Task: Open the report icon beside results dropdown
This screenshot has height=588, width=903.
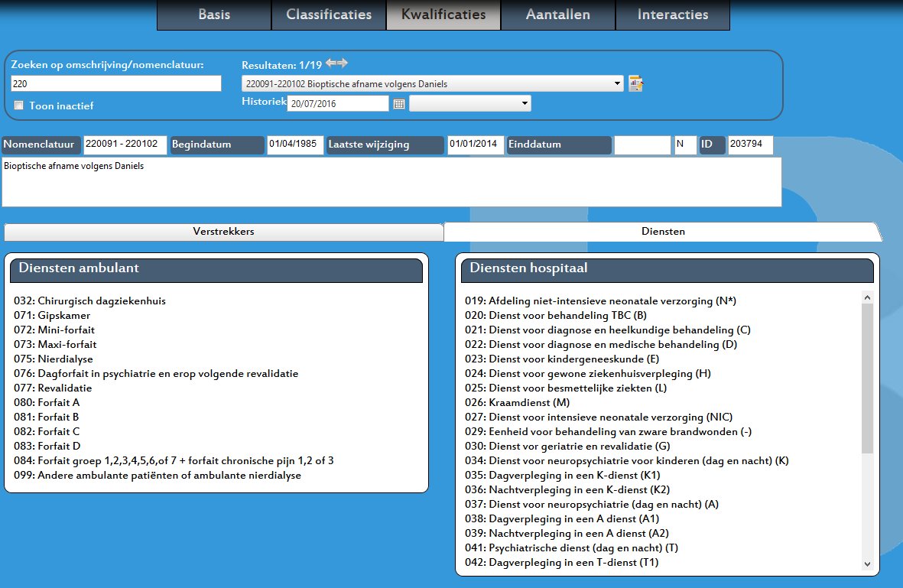Action: (636, 83)
